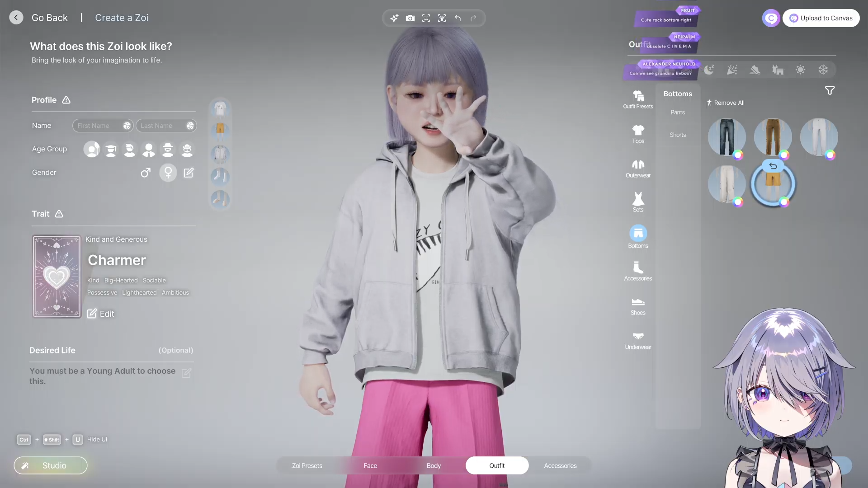
Task: Open the Outerwear clothing category
Action: pyautogui.click(x=638, y=169)
